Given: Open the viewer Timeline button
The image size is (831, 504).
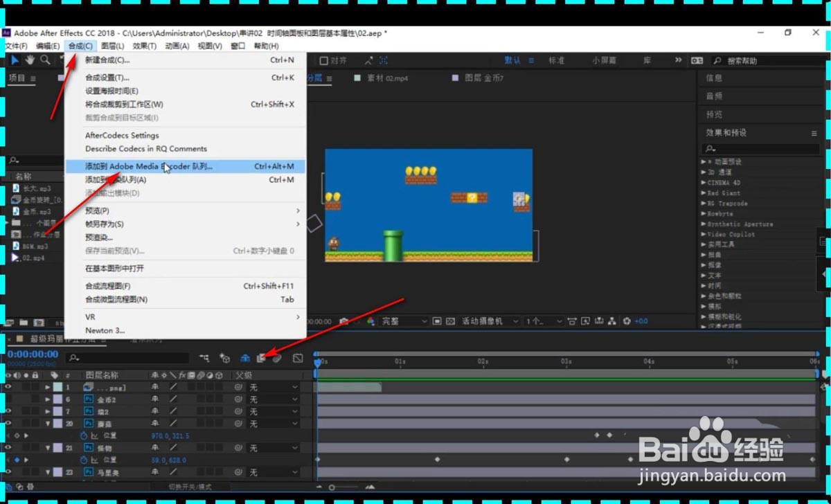Looking at the screenshot, I should pyautogui.click(x=599, y=321).
